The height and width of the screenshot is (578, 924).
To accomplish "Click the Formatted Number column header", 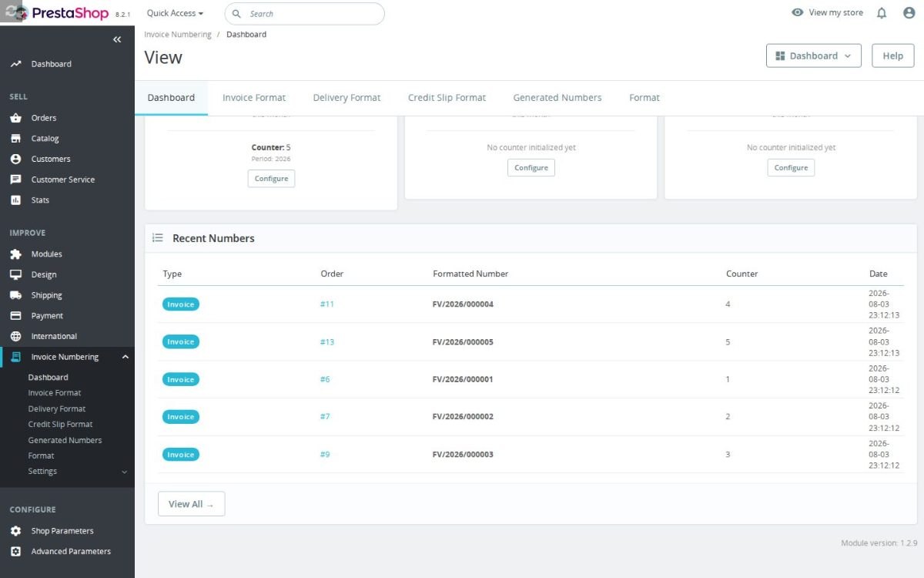I will click(470, 274).
